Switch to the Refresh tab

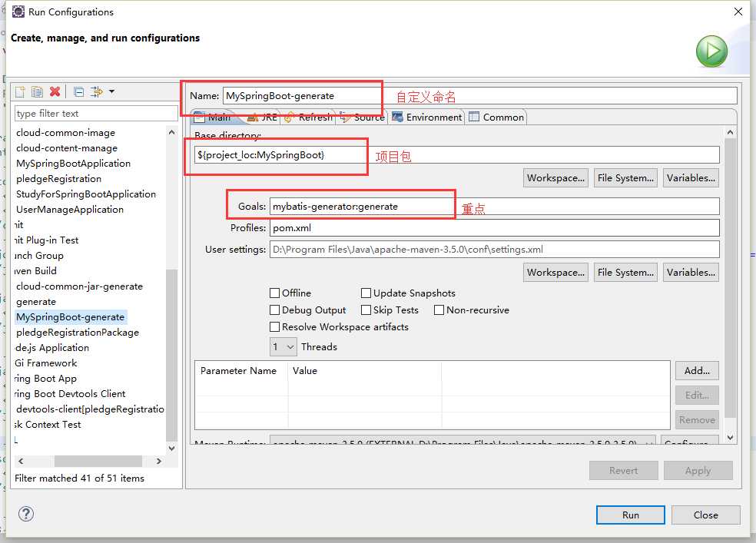(x=309, y=117)
